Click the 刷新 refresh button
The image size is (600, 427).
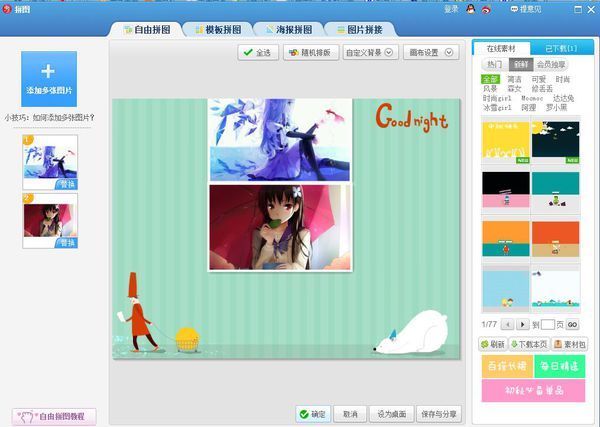click(x=492, y=344)
